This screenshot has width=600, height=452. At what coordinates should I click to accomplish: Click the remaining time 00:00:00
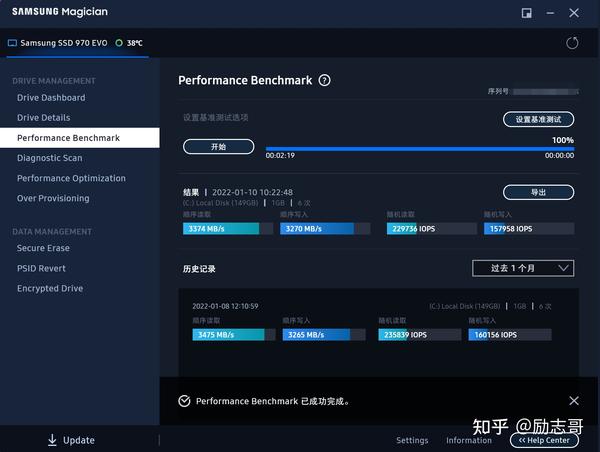(x=559, y=155)
